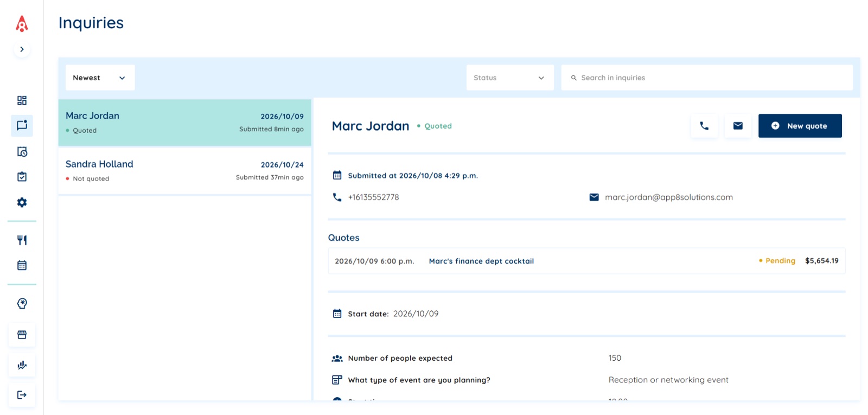868x415 pixels.
Task: Click phone number +16135552778
Action: click(x=373, y=197)
